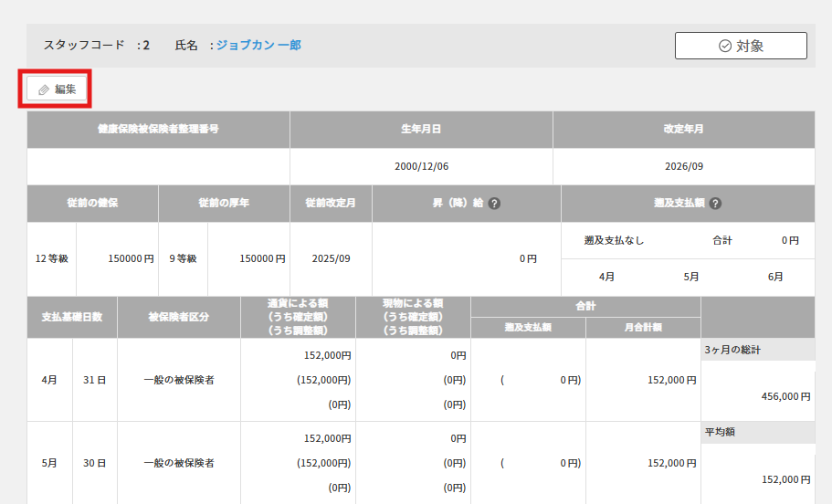Viewport: 832px width, 504px height.
Task: Click the 被保険者区分 header
Action: tap(179, 317)
